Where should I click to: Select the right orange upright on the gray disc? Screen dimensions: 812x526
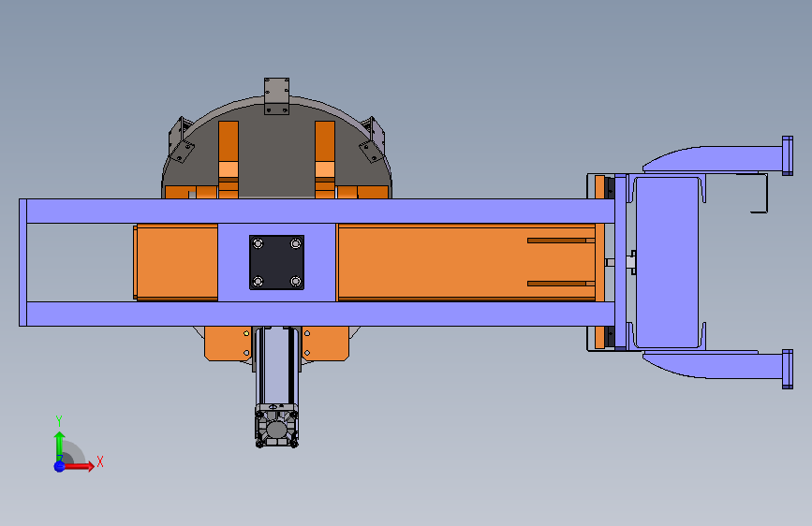coord(325,159)
